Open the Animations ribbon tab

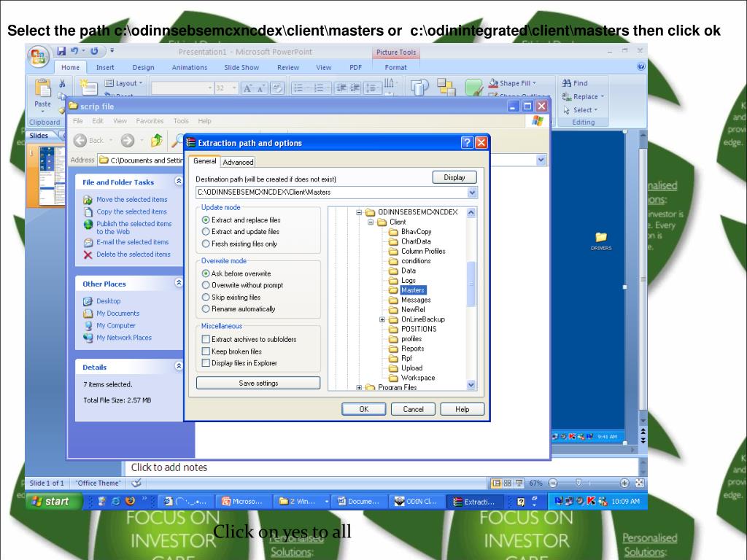pyautogui.click(x=190, y=68)
